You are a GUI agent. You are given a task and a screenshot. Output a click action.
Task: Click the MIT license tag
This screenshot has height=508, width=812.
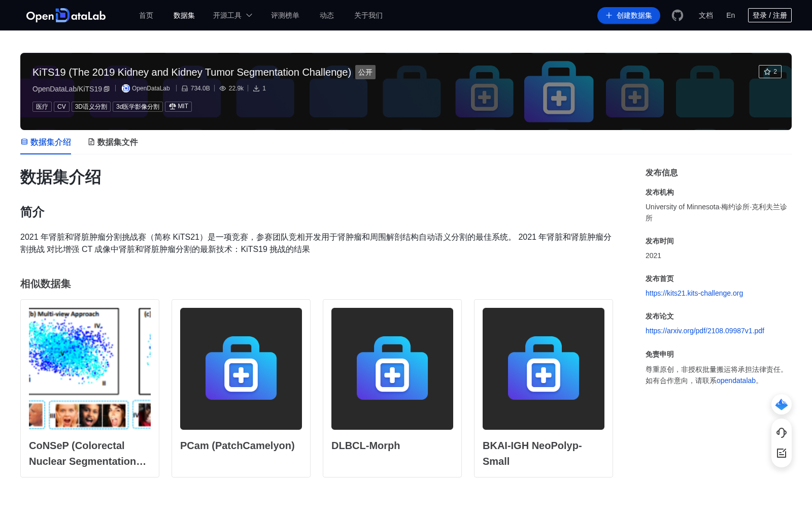click(178, 106)
